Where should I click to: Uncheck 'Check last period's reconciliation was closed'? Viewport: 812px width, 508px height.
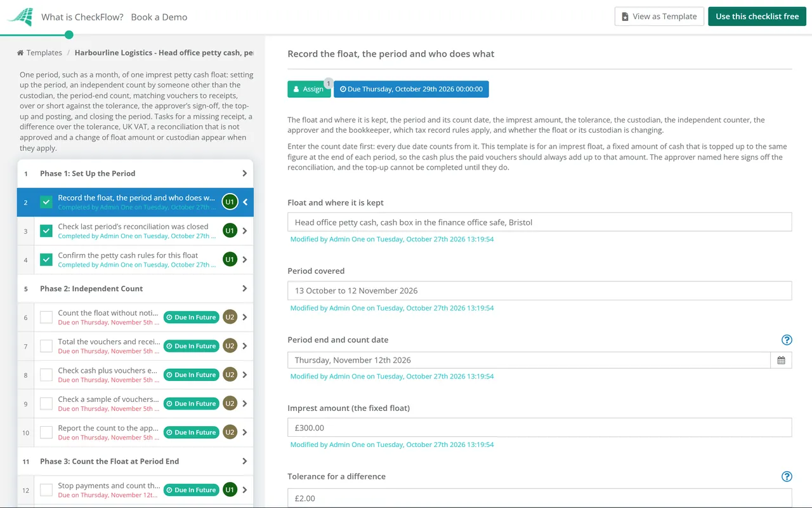tap(46, 231)
